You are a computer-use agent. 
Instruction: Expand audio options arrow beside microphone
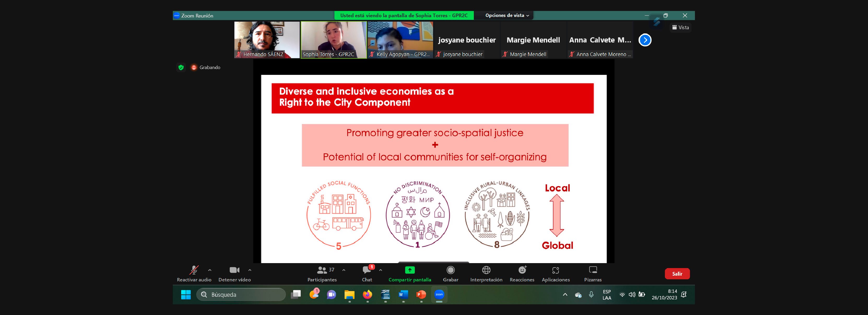210,270
